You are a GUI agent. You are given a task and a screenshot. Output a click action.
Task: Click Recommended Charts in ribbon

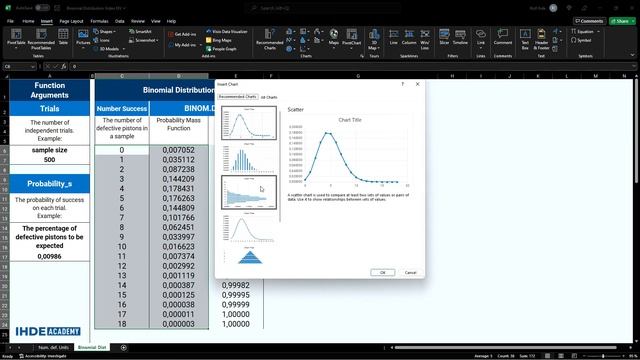(x=269, y=39)
